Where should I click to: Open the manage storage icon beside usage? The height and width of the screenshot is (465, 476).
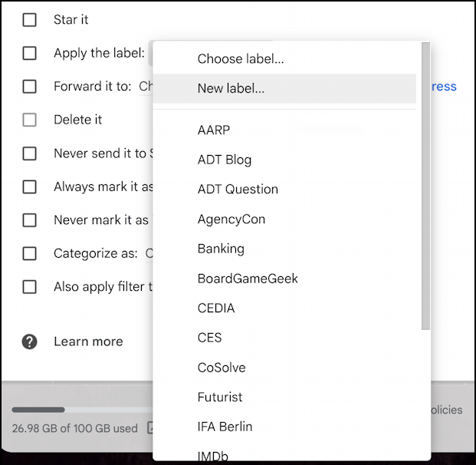click(150, 428)
